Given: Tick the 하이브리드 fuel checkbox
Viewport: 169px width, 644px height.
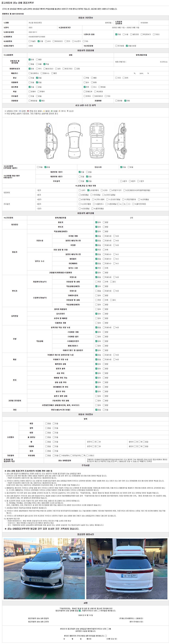Looking at the screenshot, I should [53, 41].
